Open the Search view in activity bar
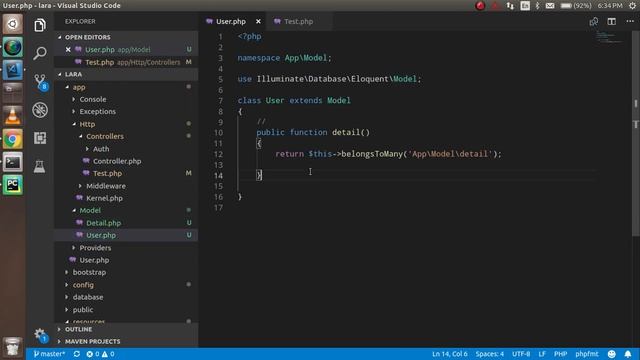This screenshot has height=360, width=640. 40,53
